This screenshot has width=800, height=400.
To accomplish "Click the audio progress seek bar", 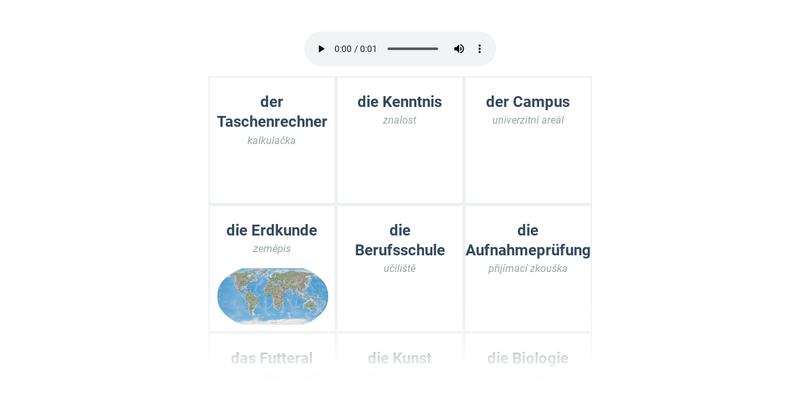I will point(412,49).
